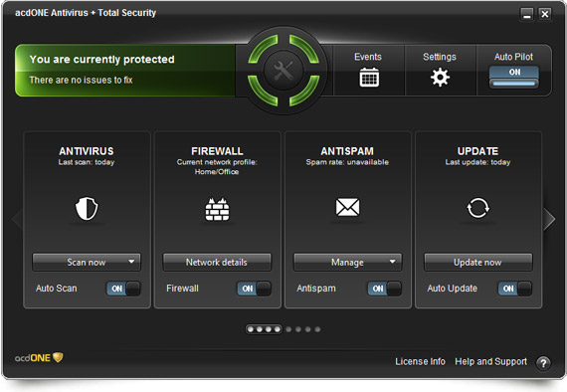This screenshot has width=567, height=392.
Task: Open help question mark icon
Action: click(543, 363)
